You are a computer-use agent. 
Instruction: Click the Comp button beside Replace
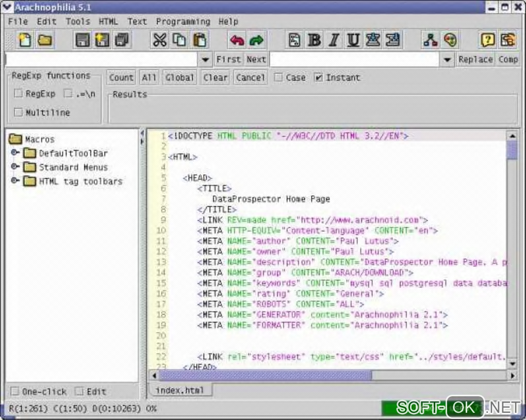point(508,59)
